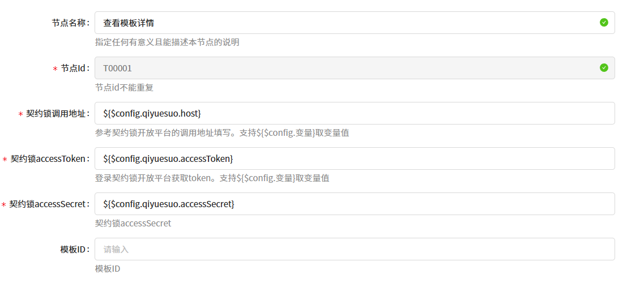Click the gray 契约锁accessSecret hint text
Image resolution: width=644 pixels, height=287 pixels.
click(133, 224)
